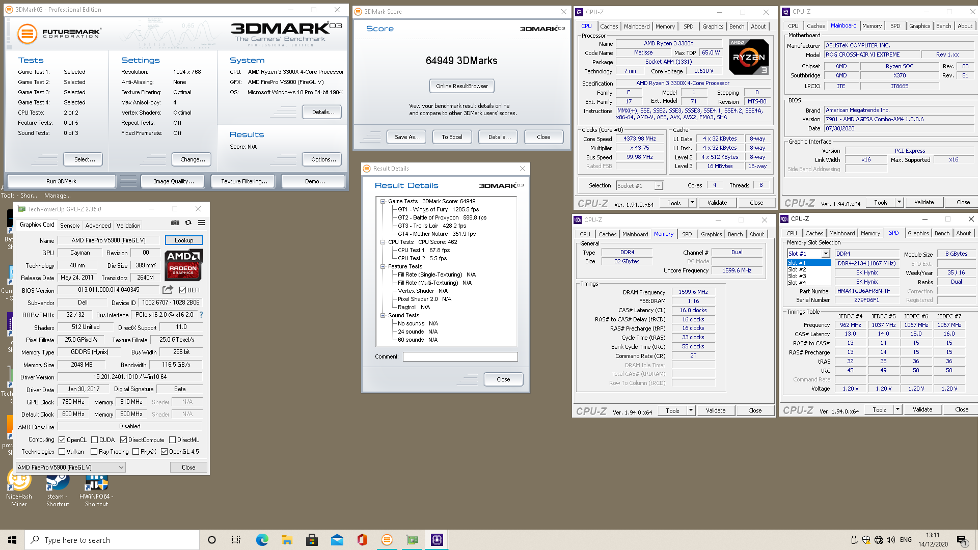Click the volume icon in the system tray
Screen dimensions: 980x550
pyautogui.click(x=891, y=540)
